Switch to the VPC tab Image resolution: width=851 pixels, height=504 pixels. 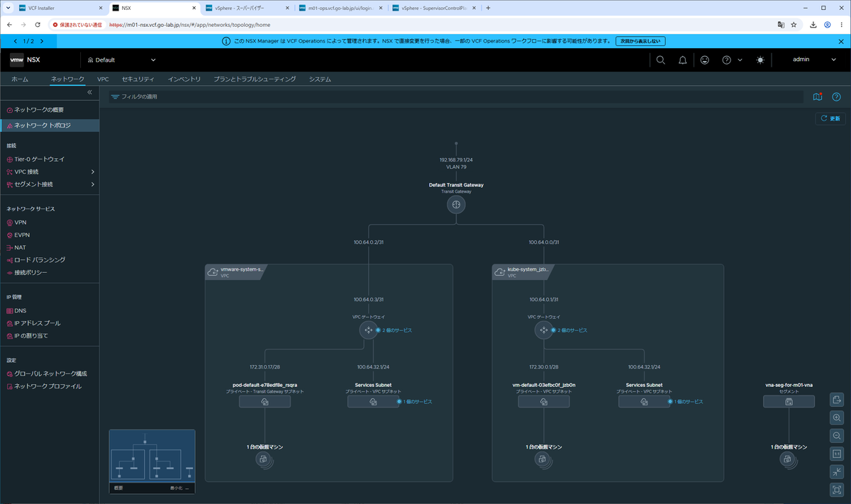tap(103, 79)
